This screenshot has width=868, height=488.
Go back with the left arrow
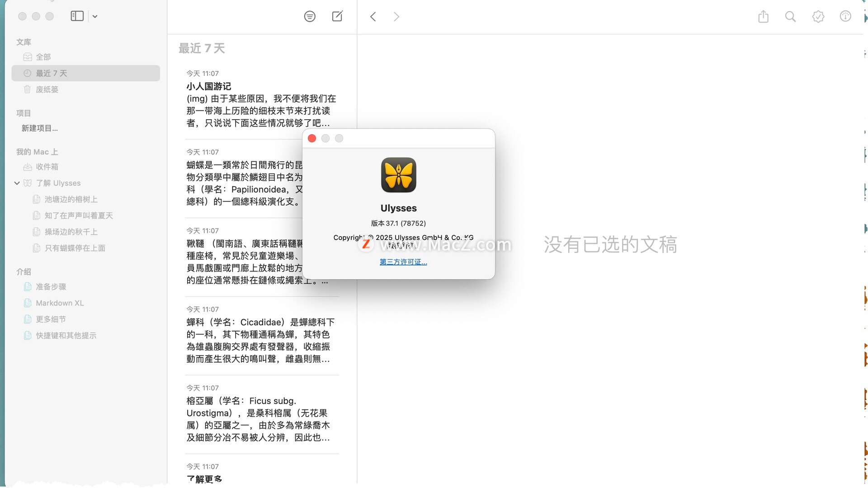coord(373,17)
